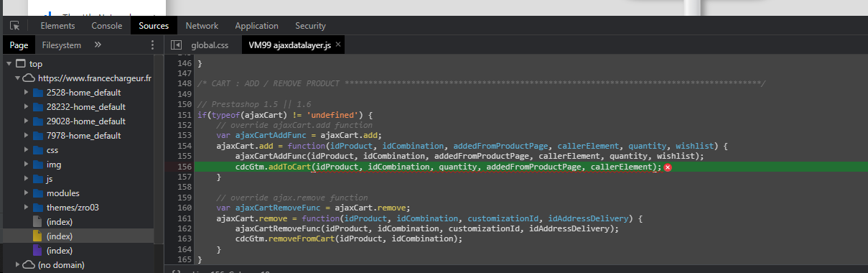Click the folder icon of 2528-home_default

[38, 93]
